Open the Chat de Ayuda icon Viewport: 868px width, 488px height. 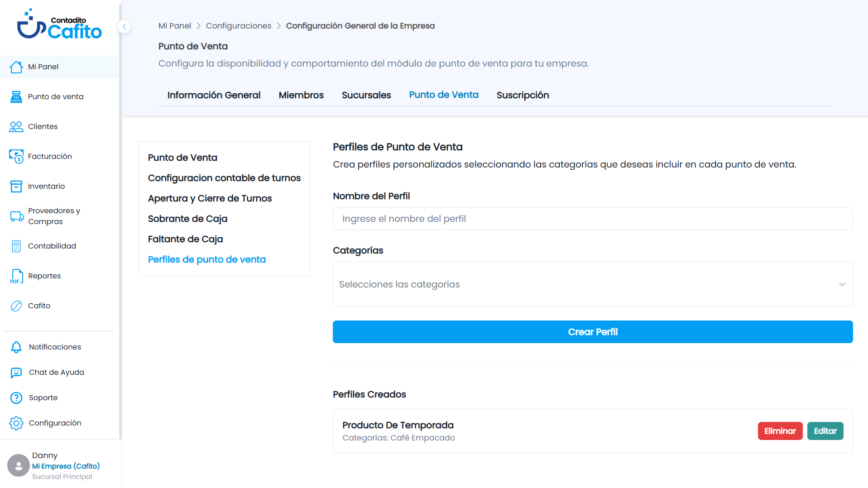[16, 373]
